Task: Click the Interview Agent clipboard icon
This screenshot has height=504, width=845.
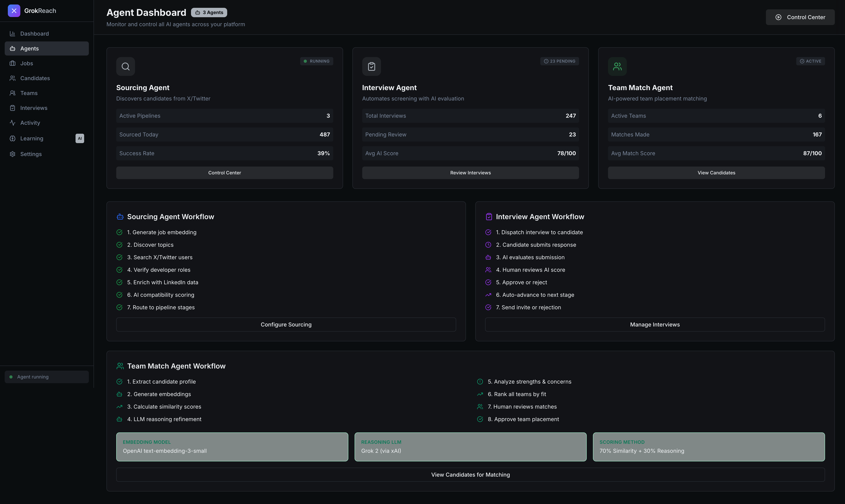Action: (371, 66)
